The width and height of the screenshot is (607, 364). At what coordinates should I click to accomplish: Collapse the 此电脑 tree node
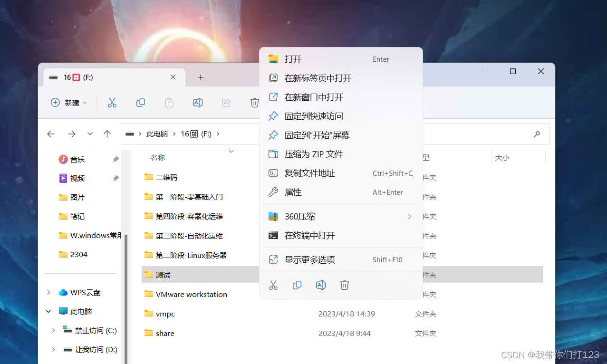click(x=48, y=311)
